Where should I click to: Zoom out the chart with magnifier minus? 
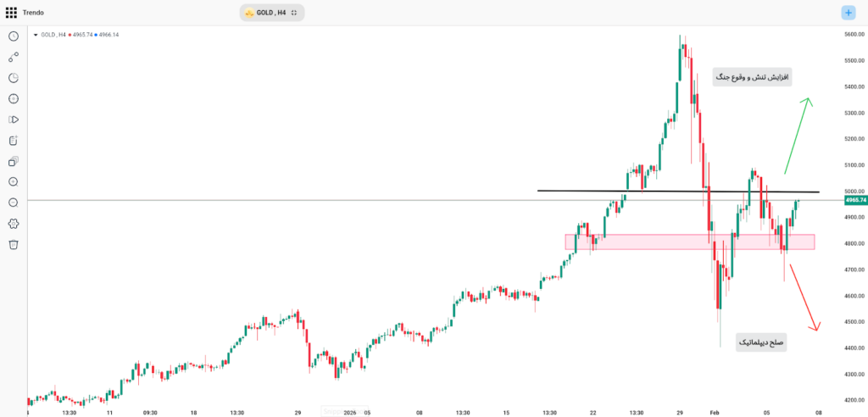(14, 203)
